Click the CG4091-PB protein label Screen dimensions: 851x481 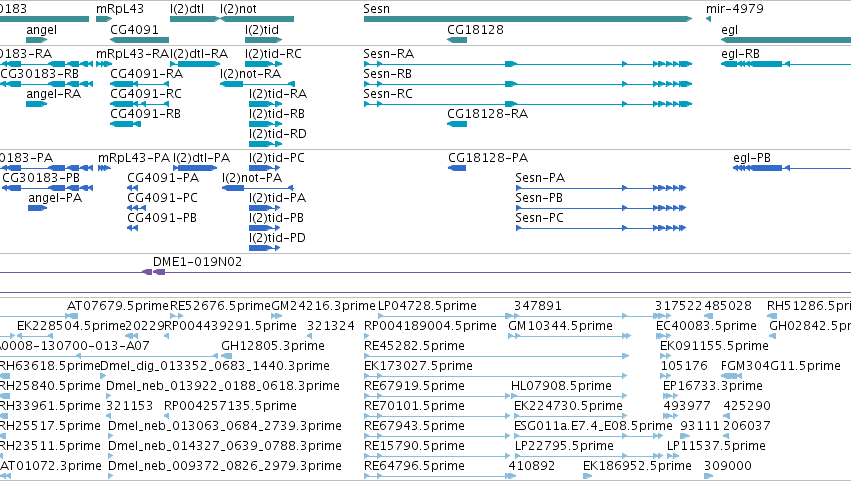pyautogui.click(x=162, y=218)
